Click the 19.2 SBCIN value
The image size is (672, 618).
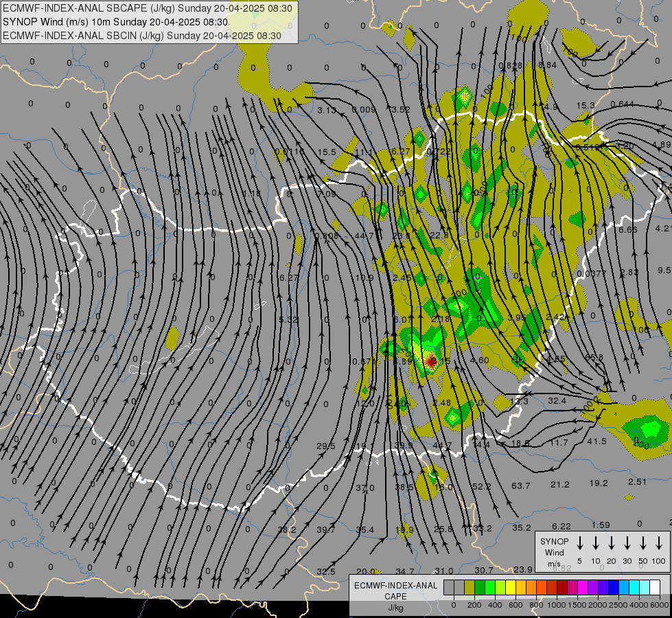coord(599,483)
